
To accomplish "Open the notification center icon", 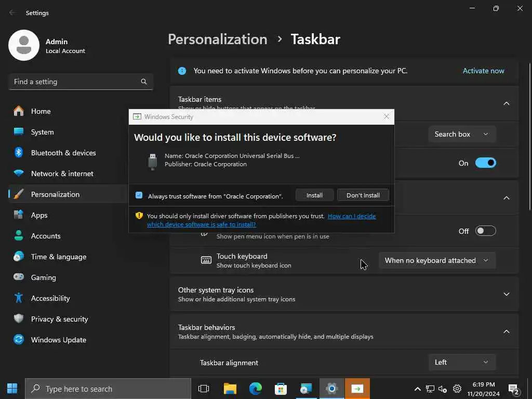I will pyautogui.click(x=514, y=389).
